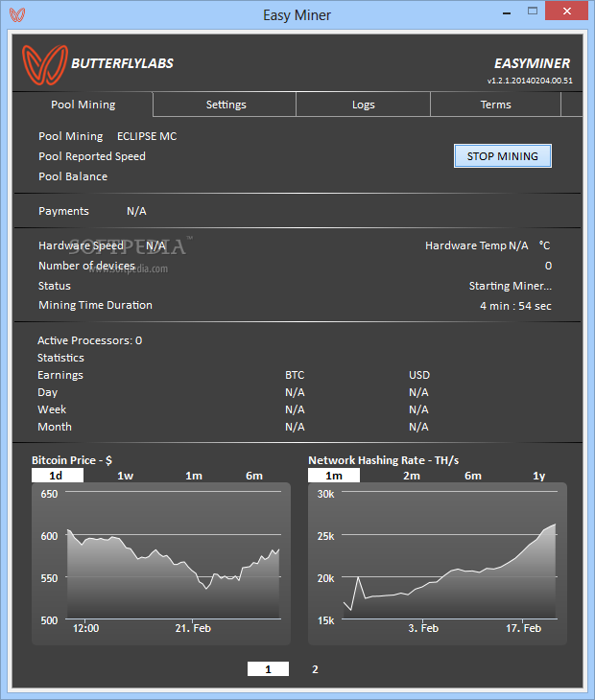Click the Bitcoin Price - $ chart title
Screen dimensions: 595x700
point(72,460)
